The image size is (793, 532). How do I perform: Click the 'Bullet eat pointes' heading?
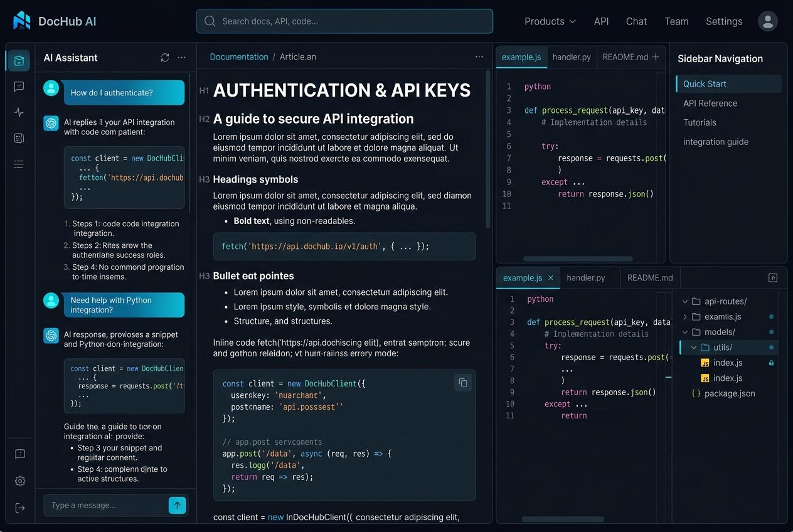click(253, 276)
